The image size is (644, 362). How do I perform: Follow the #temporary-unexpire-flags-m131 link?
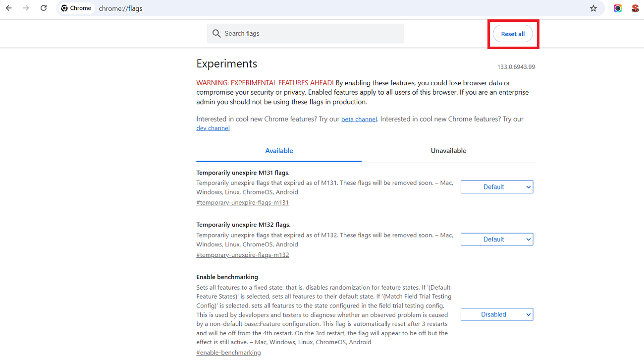click(x=242, y=202)
